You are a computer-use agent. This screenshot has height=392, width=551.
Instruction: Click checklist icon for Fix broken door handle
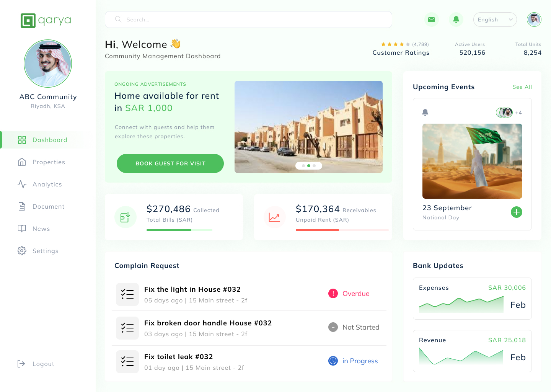[127, 328]
